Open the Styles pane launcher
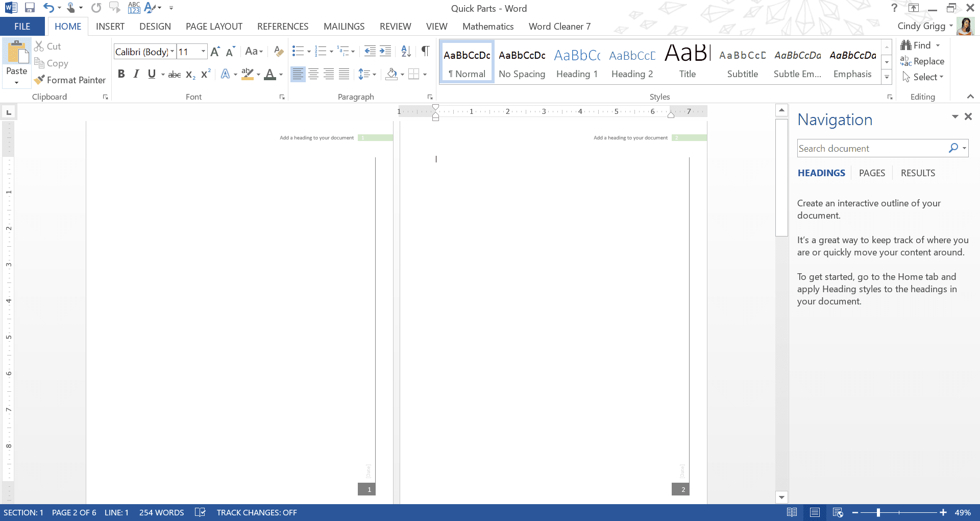The height and width of the screenshot is (521, 980). pyautogui.click(x=890, y=97)
